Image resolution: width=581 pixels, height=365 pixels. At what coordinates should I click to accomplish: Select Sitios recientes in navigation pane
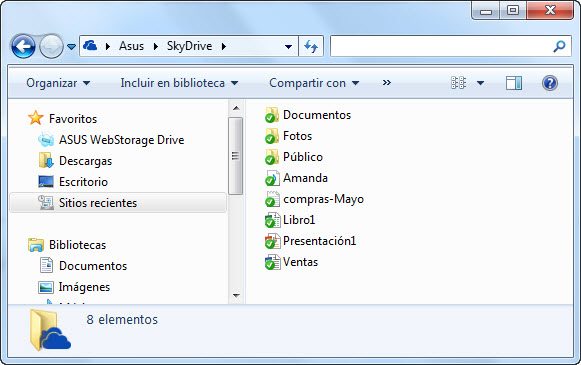tap(118, 203)
